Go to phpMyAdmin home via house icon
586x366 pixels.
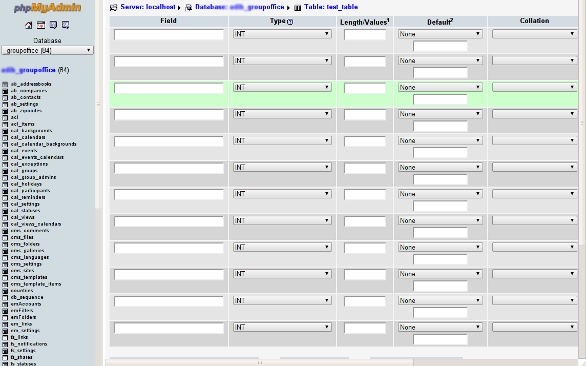pyautogui.click(x=28, y=25)
